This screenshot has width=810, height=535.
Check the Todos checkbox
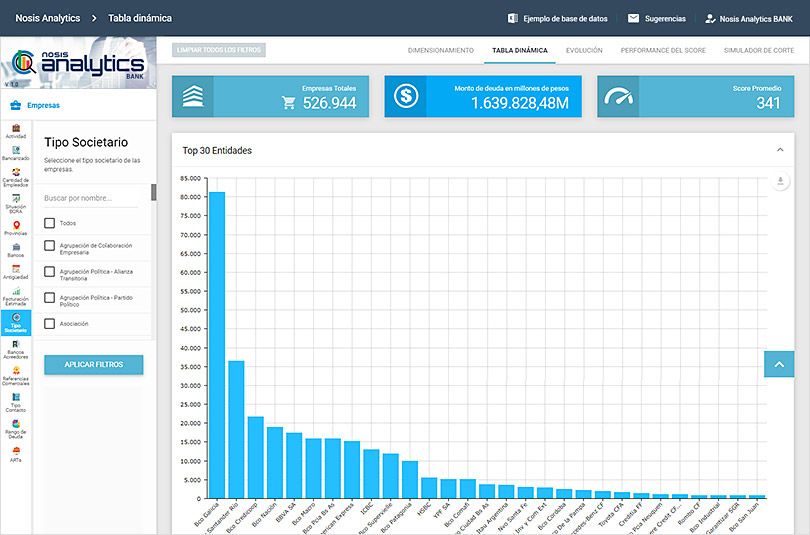(50, 223)
